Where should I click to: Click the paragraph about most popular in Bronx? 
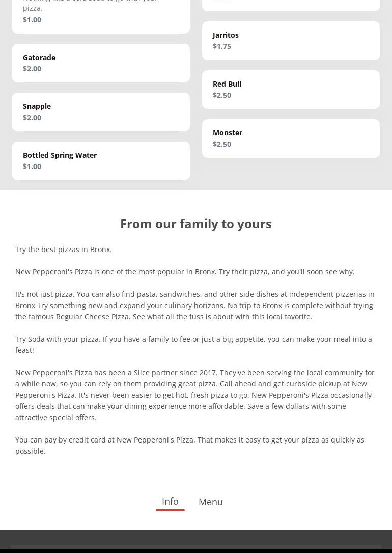(185, 272)
